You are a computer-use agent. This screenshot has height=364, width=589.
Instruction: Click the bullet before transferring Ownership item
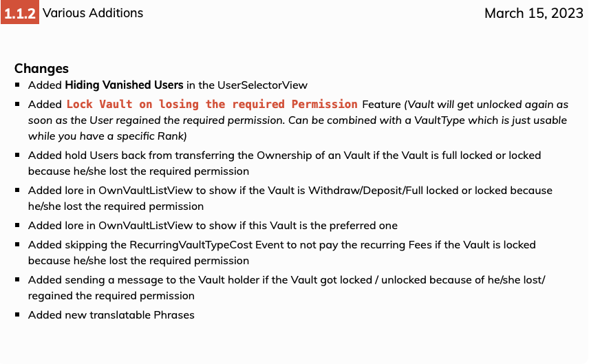(x=17, y=155)
